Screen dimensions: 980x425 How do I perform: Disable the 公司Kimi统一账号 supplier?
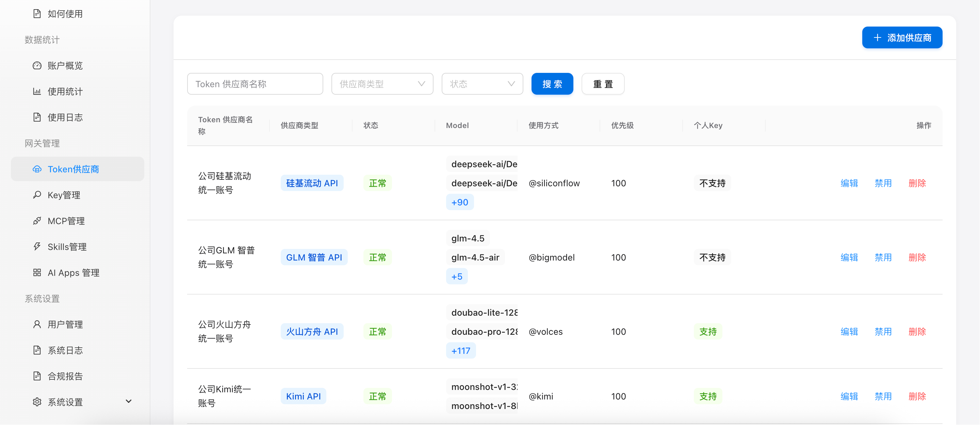883,397
